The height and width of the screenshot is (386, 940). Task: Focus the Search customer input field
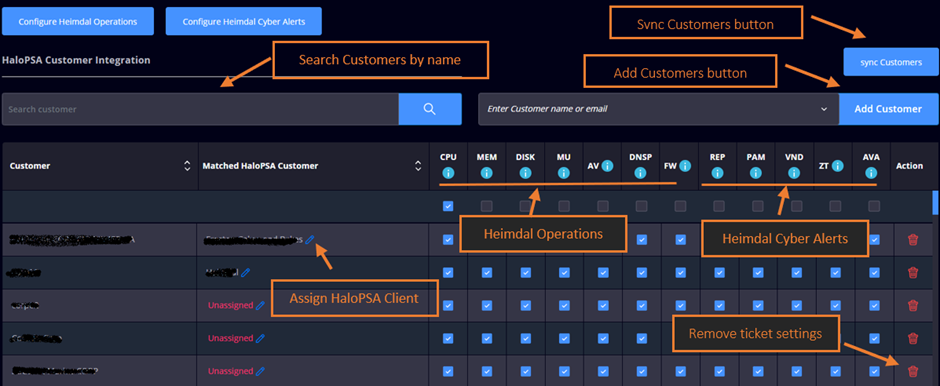click(200, 109)
